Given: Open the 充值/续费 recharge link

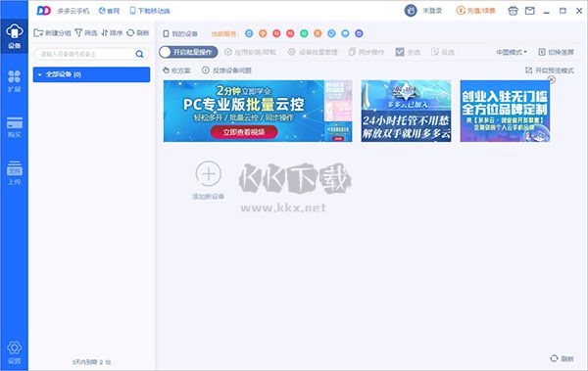Looking at the screenshot, I should pos(475,11).
